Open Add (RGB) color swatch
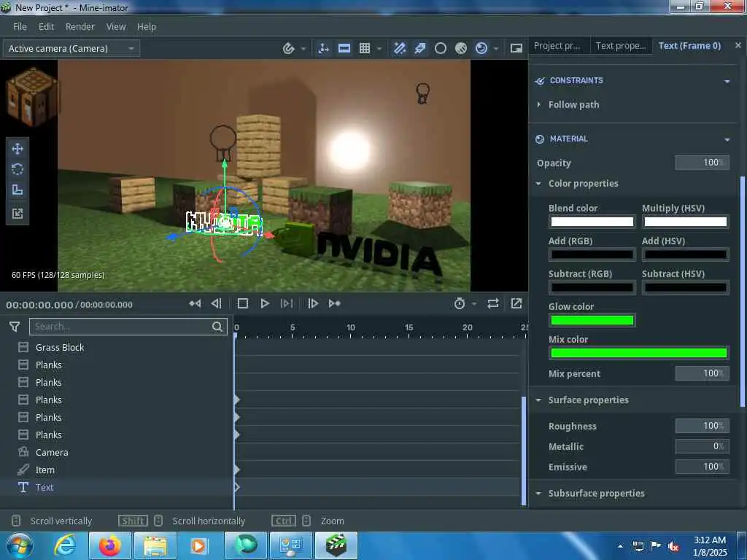Viewport: 747px width, 560px height. tap(592, 254)
